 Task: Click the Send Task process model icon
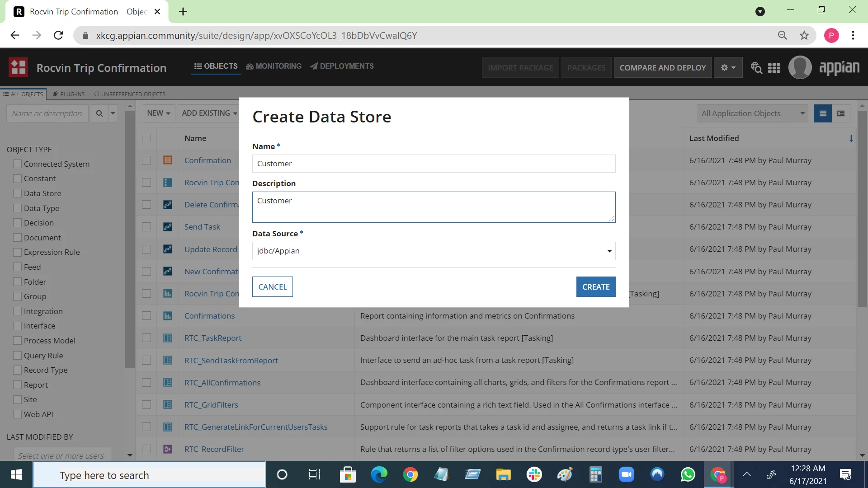click(168, 227)
